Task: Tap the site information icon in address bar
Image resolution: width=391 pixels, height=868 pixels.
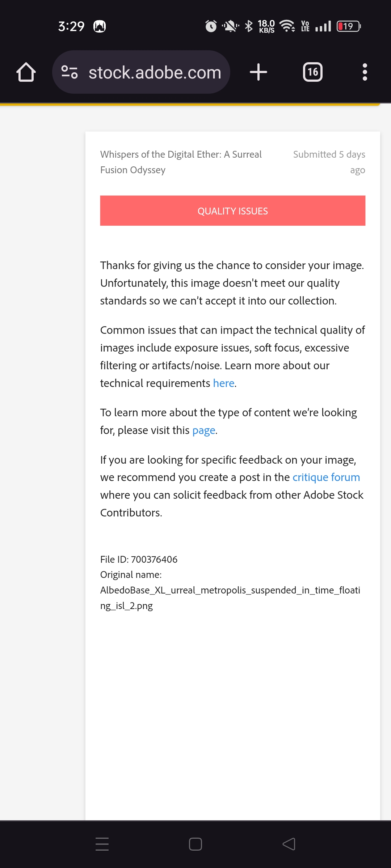Action: pyautogui.click(x=69, y=72)
